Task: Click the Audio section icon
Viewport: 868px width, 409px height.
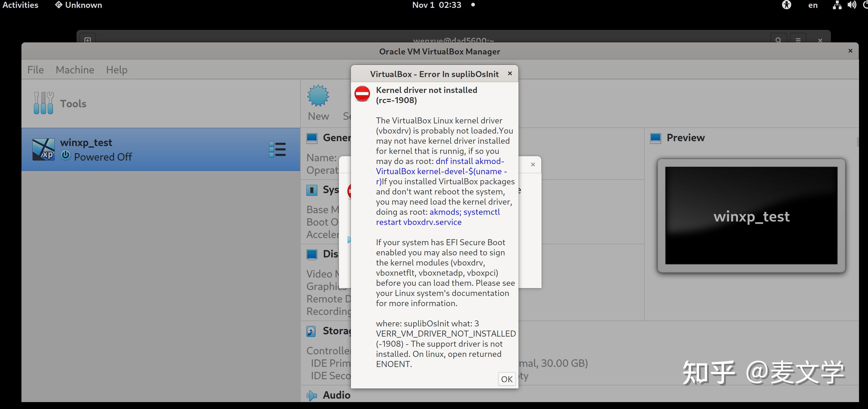Action: [x=312, y=395]
